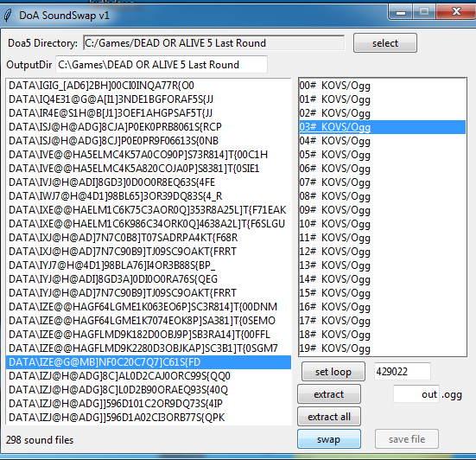Select file DATA\IGIG_[AD6]2BH]00CI0INQA77R{O0

[149, 86]
